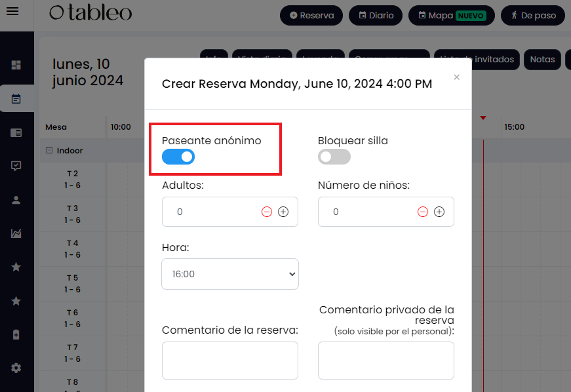Image resolution: width=571 pixels, height=392 pixels.
Task: Open the Diario view
Action: (x=376, y=15)
